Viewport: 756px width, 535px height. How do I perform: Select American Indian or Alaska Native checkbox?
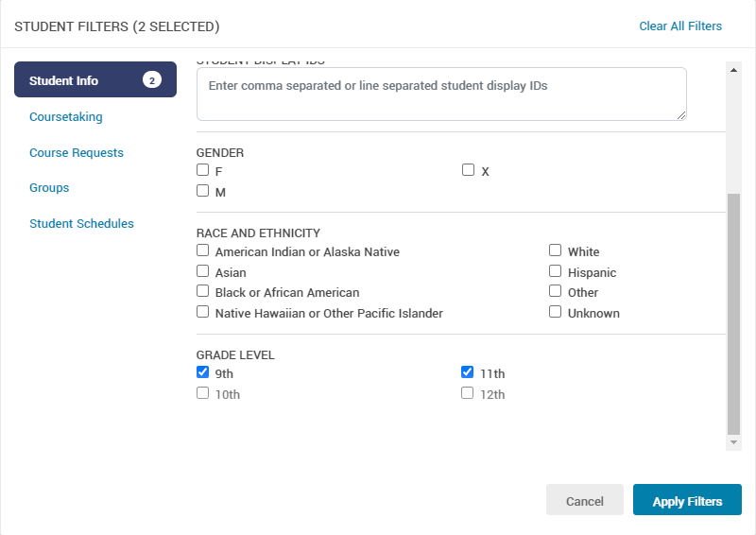(x=202, y=251)
